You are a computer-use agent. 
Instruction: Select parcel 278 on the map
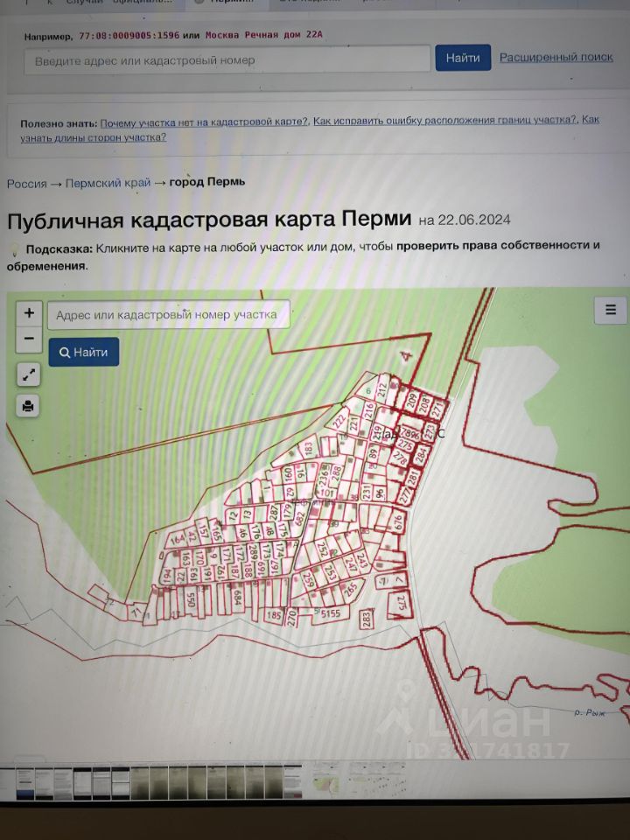(402, 457)
